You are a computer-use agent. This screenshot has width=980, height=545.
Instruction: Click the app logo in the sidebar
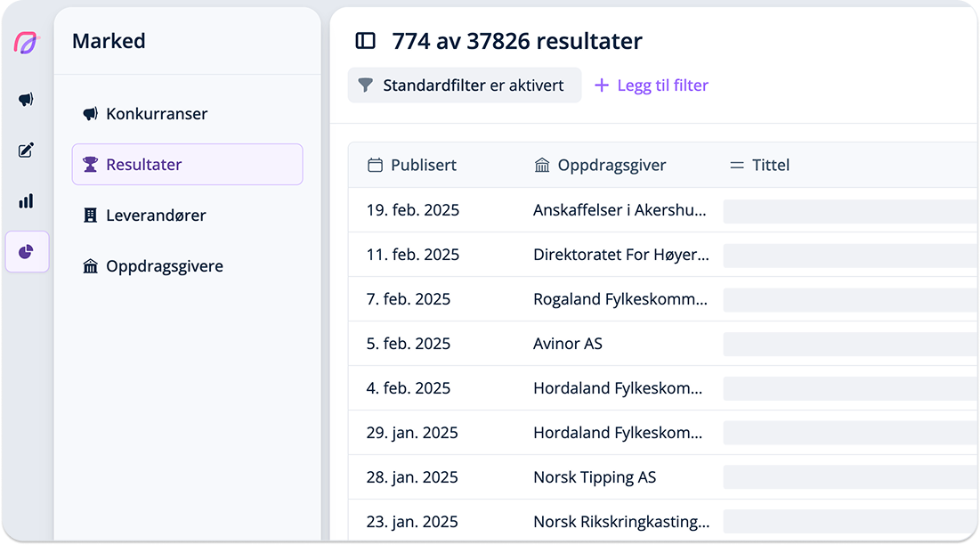[x=26, y=43]
